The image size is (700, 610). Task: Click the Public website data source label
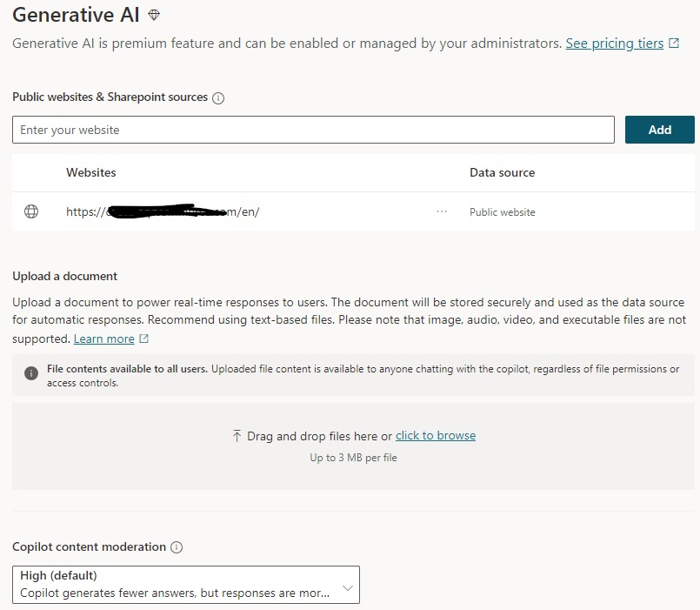click(x=503, y=212)
